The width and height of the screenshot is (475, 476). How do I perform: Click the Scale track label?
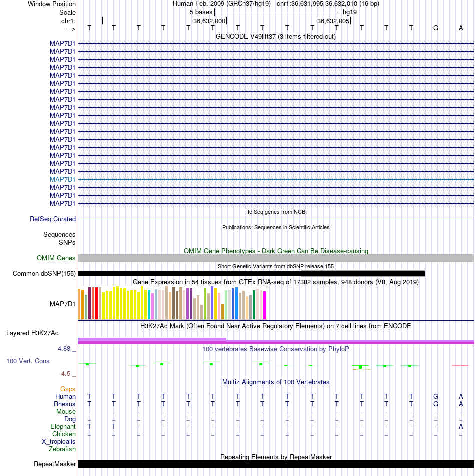(x=67, y=13)
